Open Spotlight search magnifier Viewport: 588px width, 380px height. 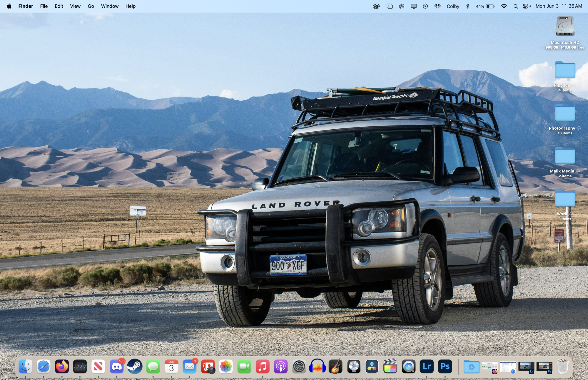[x=516, y=6]
